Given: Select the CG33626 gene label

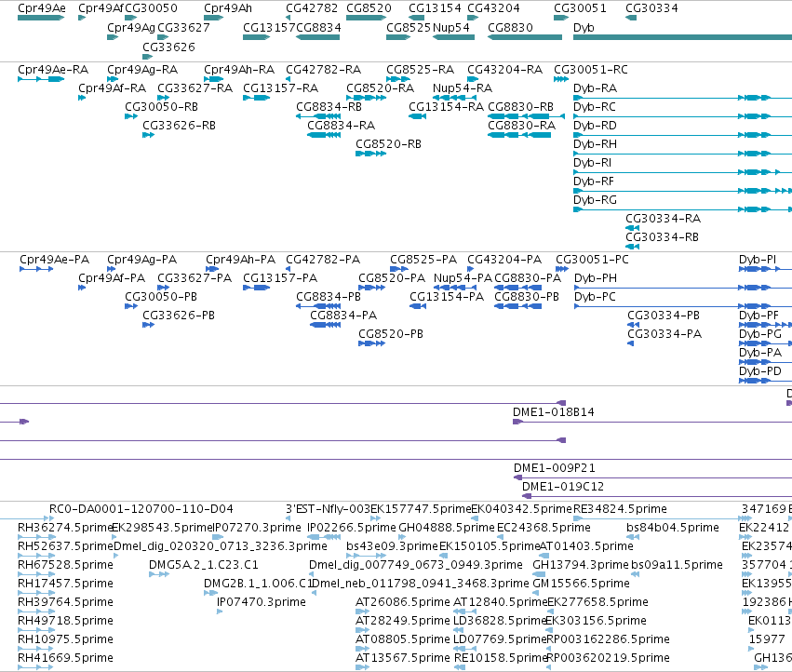Looking at the screenshot, I should click(168, 47).
